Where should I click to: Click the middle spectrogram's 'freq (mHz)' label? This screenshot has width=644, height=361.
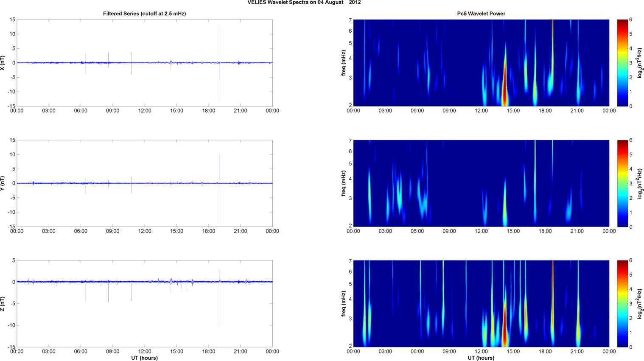click(344, 183)
